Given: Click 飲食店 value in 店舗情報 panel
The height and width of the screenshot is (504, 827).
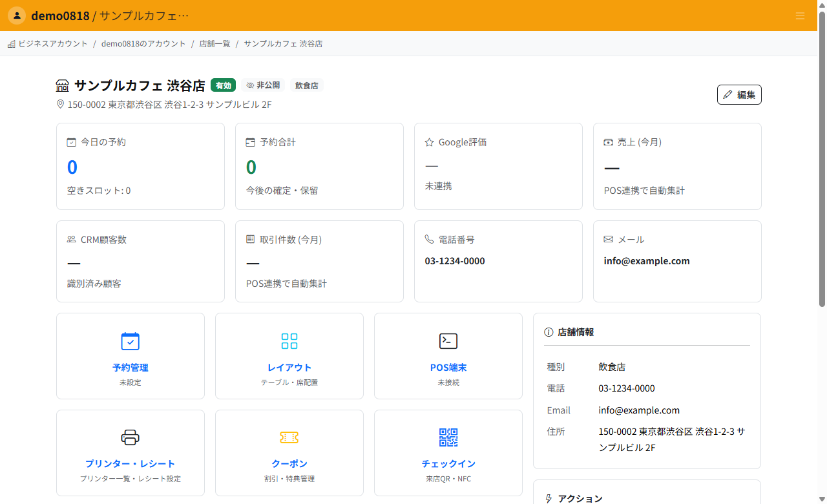Looking at the screenshot, I should click(x=612, y=366).
